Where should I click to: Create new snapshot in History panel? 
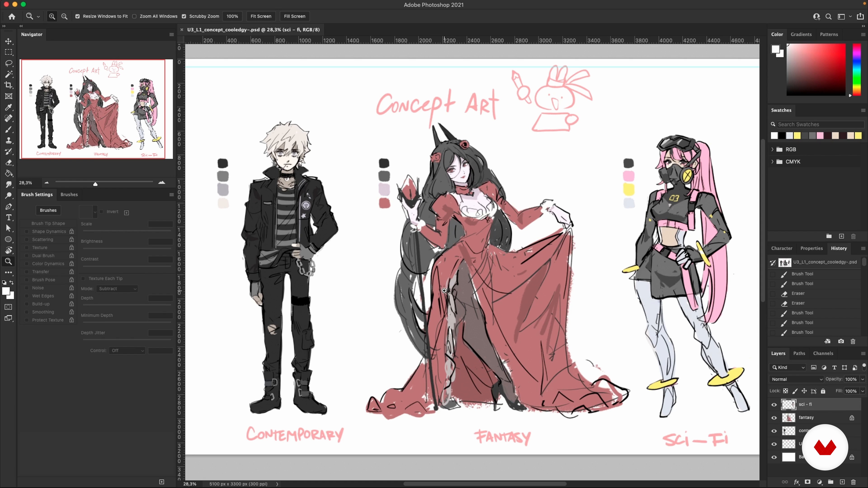point(841,341)
